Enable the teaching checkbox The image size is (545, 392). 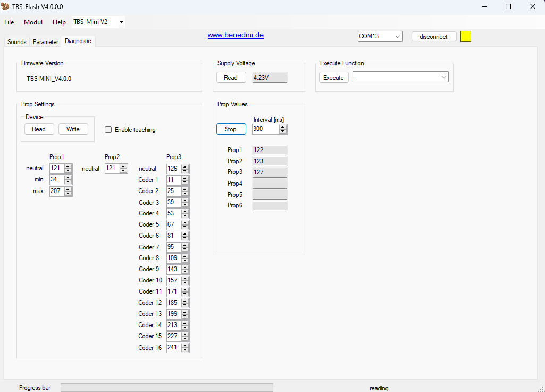[x=108, y=130]
